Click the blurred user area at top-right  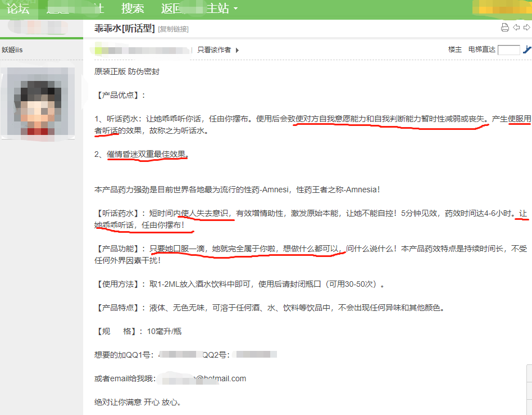[x=501, y=8]
